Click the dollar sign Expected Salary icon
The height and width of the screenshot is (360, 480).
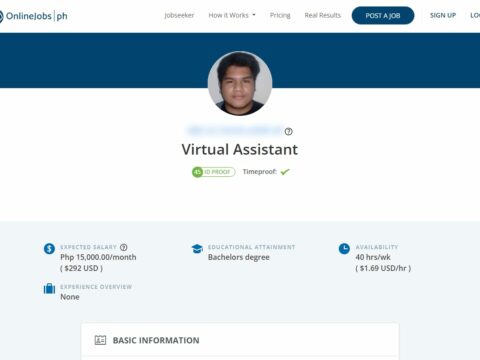point(49,249)
